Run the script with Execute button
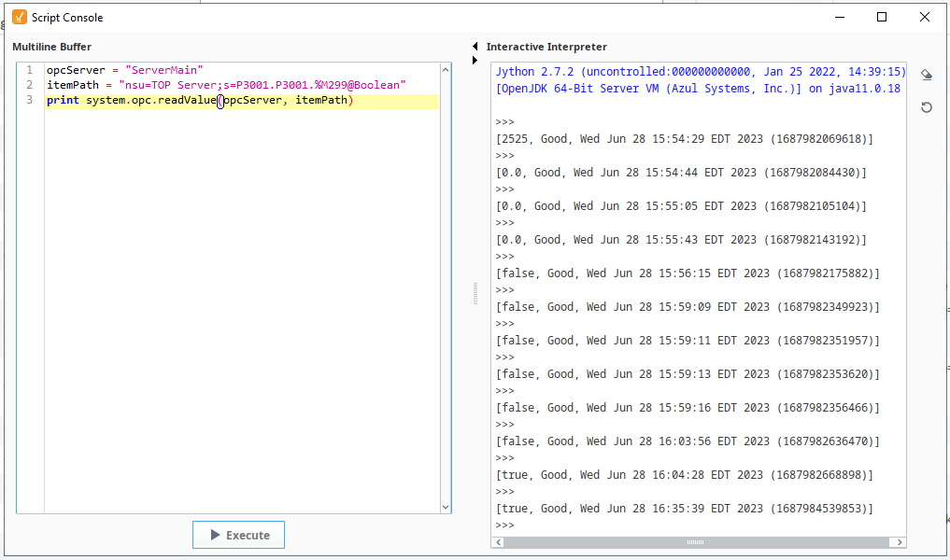The height and width of the screenshot is (560, 950). click(x=239, y=535)
